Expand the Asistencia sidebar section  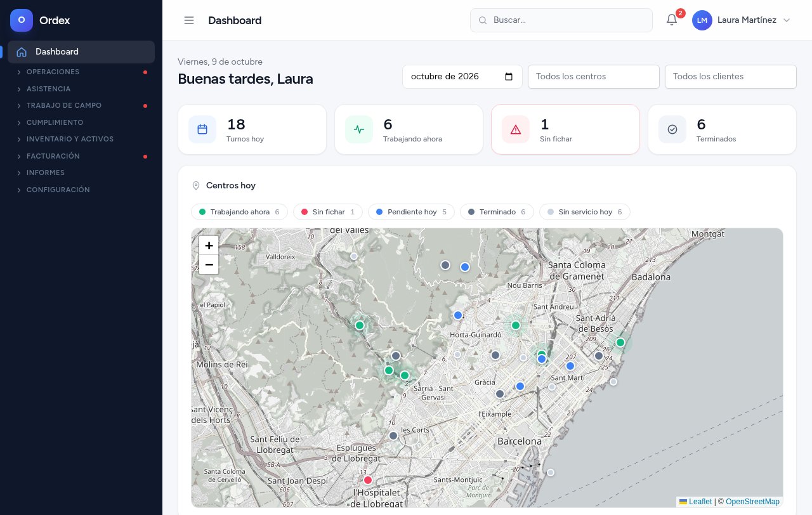click(x=81, y=89)
